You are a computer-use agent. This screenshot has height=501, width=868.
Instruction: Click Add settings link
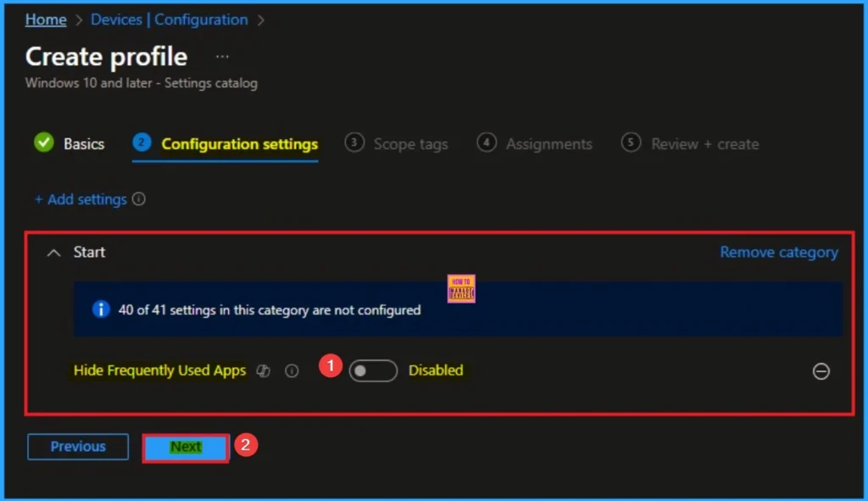[81, 199]
